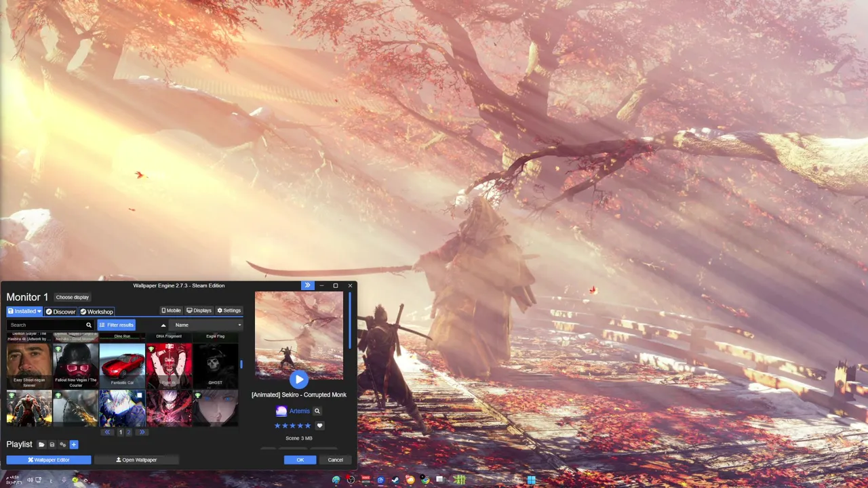868x488 pixels.
Task: Favorite the wallpaper with the heart icon
Action: coord(319,426)
